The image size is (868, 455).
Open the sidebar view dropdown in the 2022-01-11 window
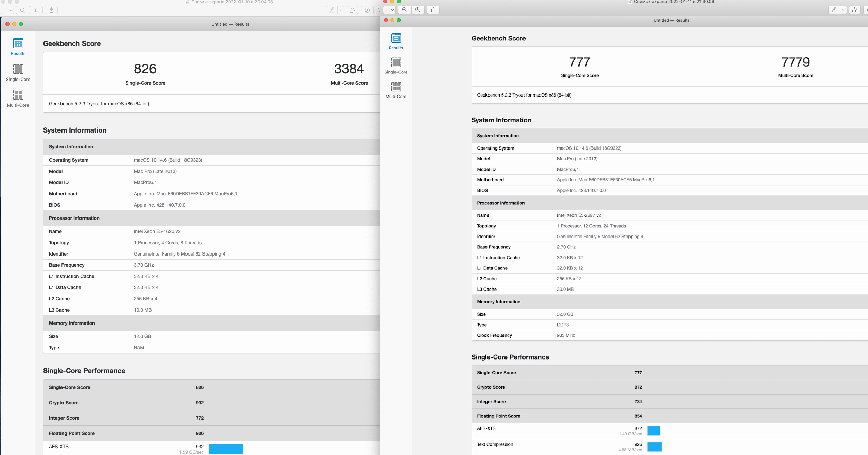coord(389,10)
